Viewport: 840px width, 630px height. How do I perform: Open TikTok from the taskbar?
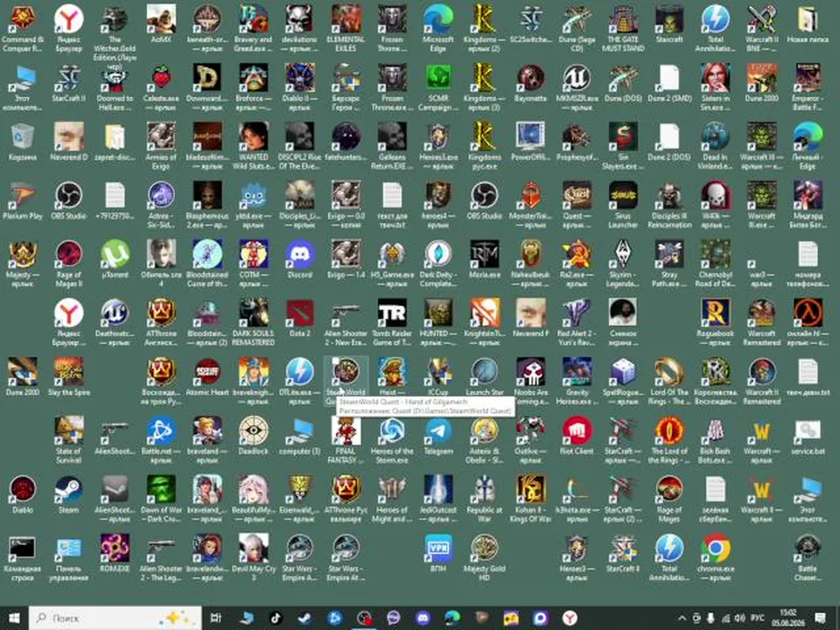(276, 619)
